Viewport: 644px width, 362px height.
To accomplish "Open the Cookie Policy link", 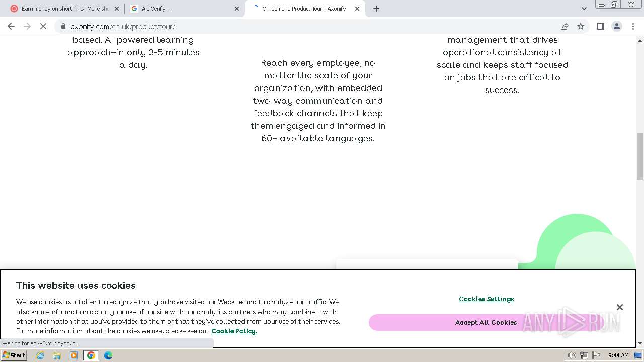I will pos(234,331).
